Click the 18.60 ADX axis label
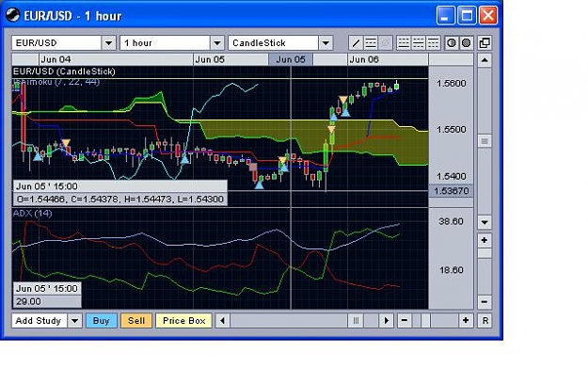This screenshot has width=588, height=368. click(x=451, y=270)
